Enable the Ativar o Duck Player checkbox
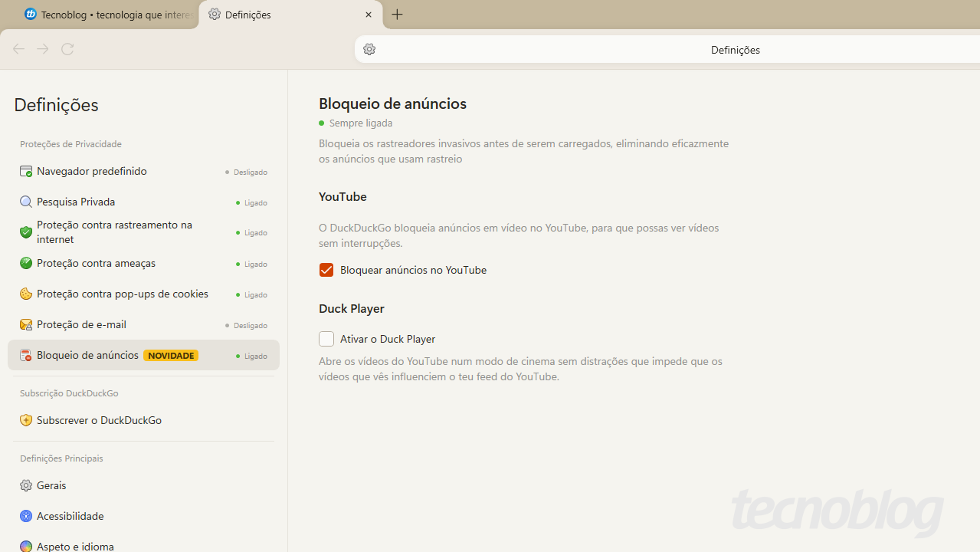The image size is (980, 552). pos(326,339)
